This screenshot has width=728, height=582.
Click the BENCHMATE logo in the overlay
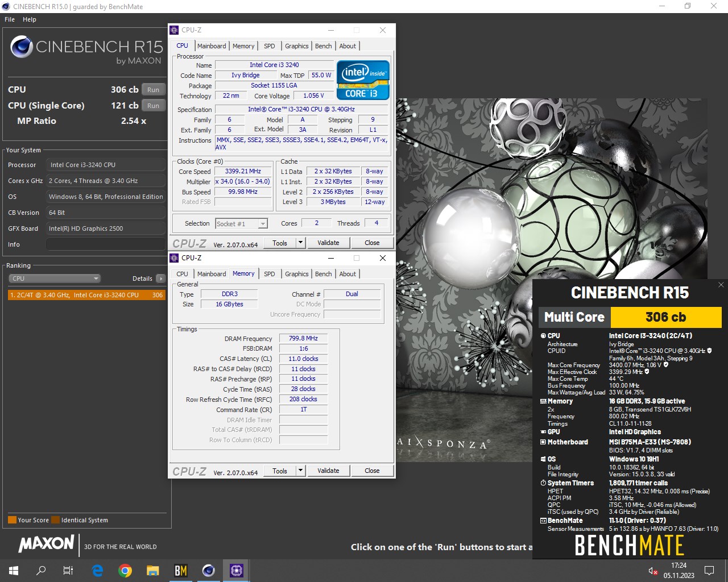[x=629, y=546]
